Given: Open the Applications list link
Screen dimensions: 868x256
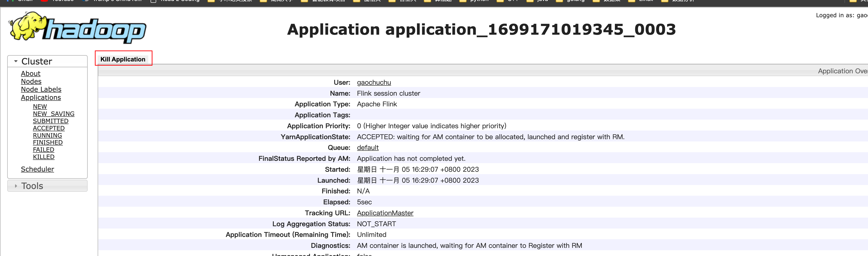Looking at the screenshot, I should coord(41,98).
